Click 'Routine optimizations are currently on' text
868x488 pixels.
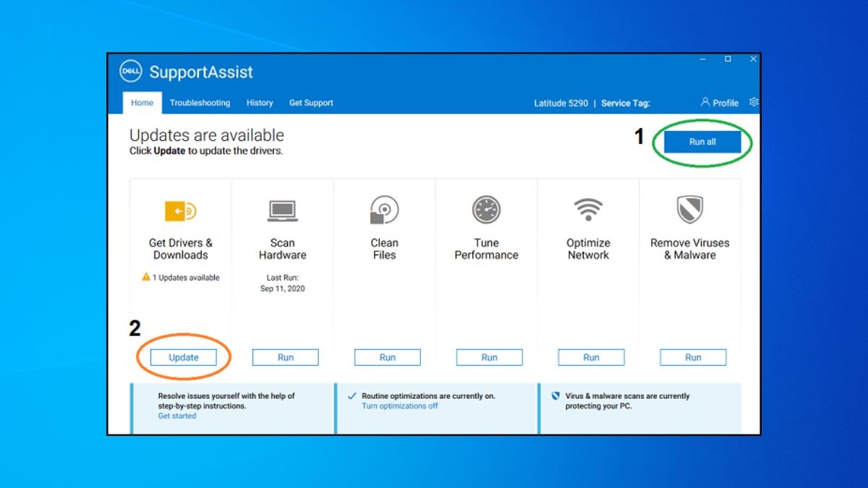click(x=429, y=396)
